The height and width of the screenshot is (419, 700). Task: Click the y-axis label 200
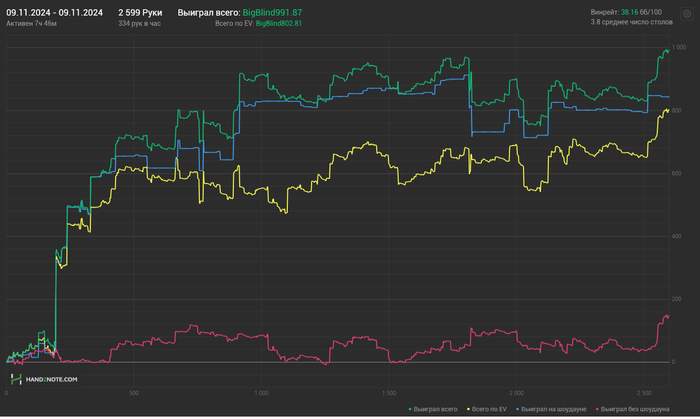coord(676,299)
